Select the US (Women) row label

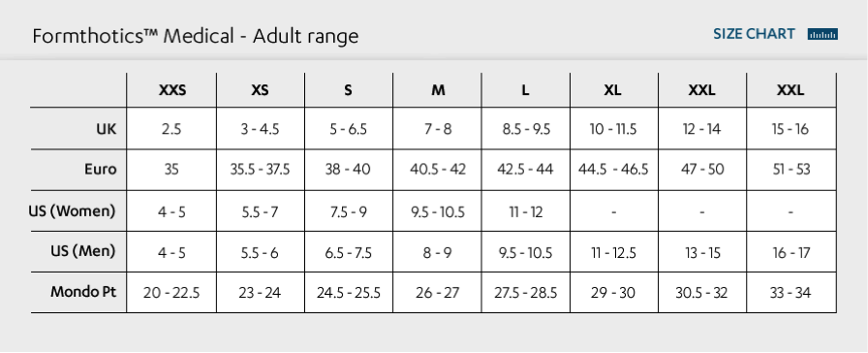tap(72, 211)
